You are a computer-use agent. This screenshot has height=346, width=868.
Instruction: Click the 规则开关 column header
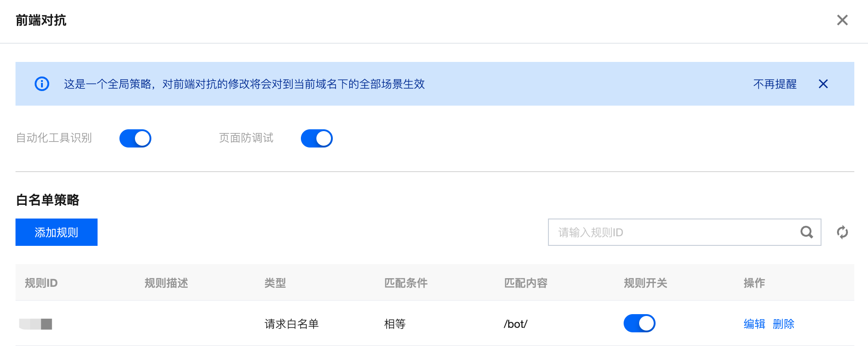pyautogui.click(x=646, y=283)
